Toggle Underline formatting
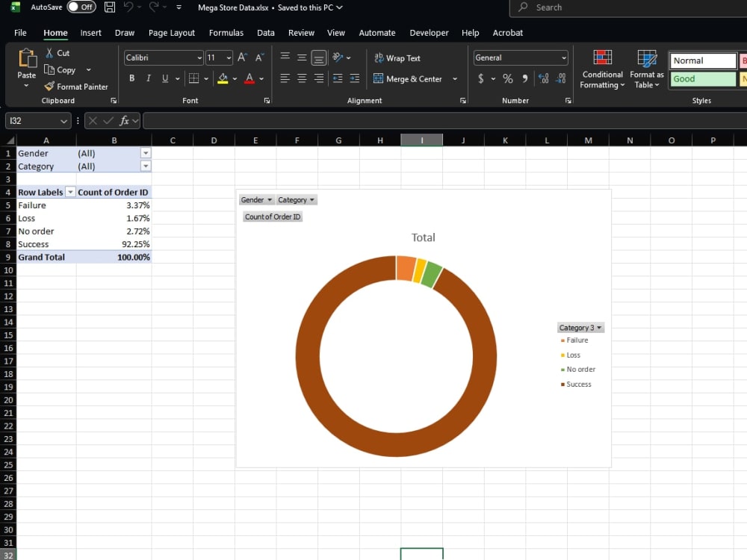Screen dimensions: 747x560 165,78
